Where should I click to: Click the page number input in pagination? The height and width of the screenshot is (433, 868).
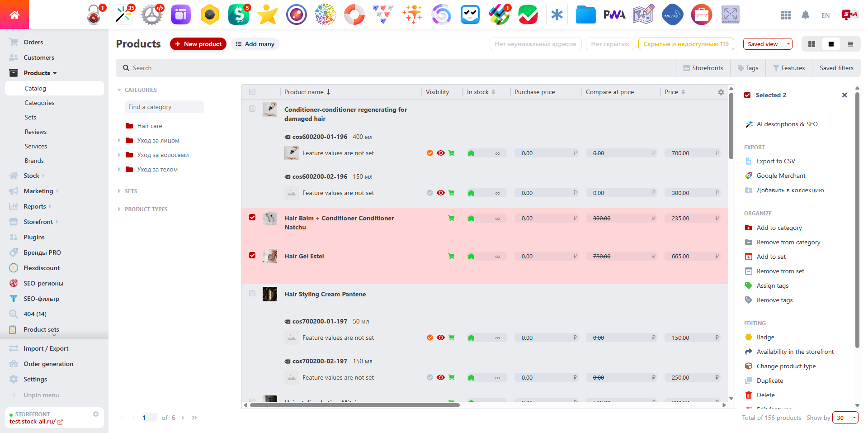149,417
